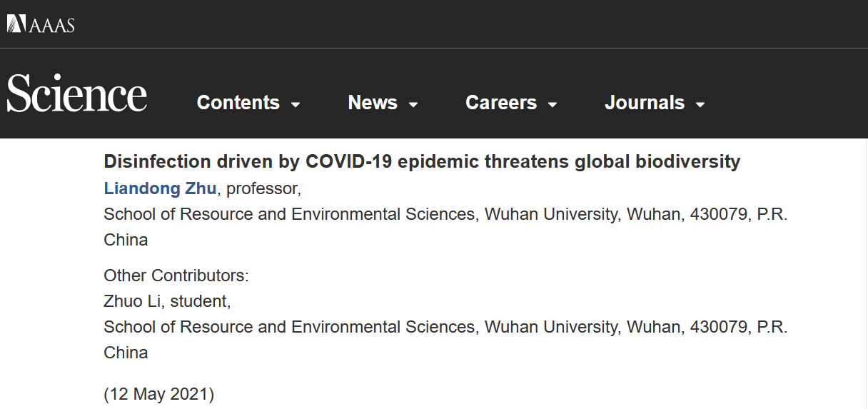Click China under Zhuo Li's affiliation

coord(126,353)
